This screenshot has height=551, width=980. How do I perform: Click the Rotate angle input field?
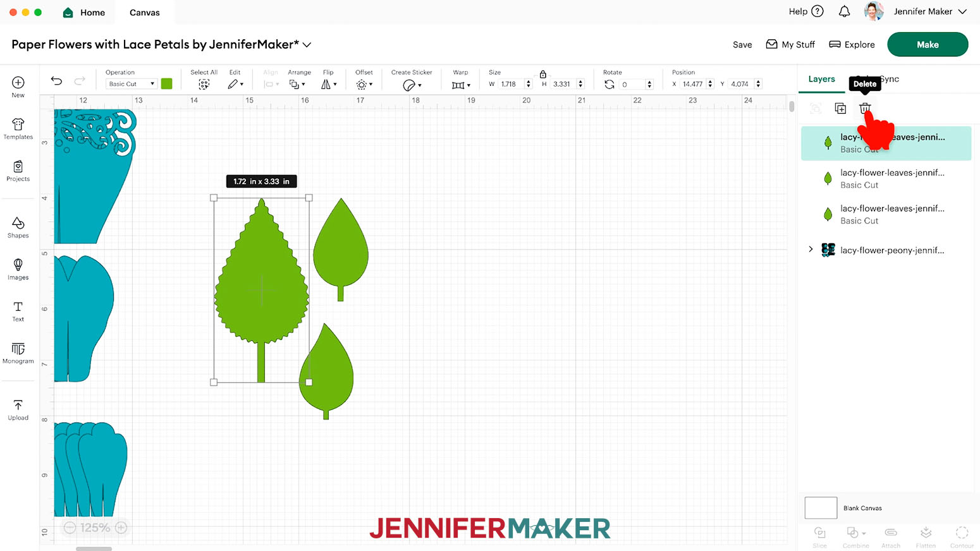[632, 84]
